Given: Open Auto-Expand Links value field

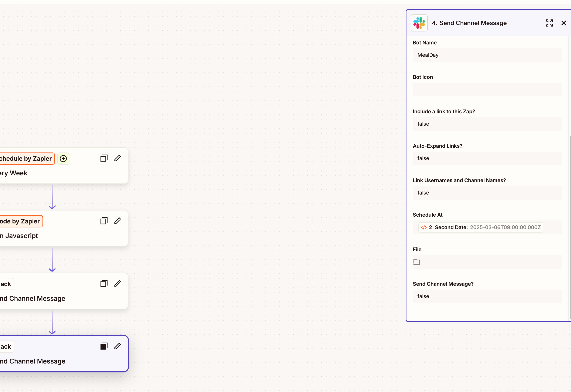Looking at the screenshot, I should point(487,158).
